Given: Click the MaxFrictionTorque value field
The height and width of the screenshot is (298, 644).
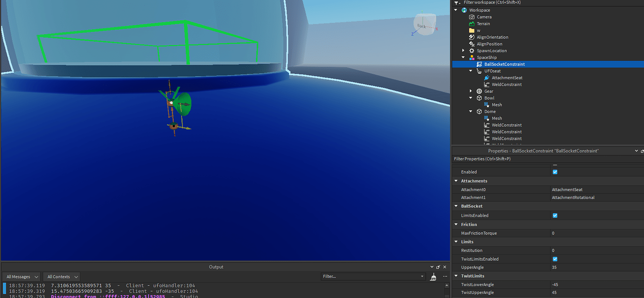Looking at the screenshot, I should (597, 233).
